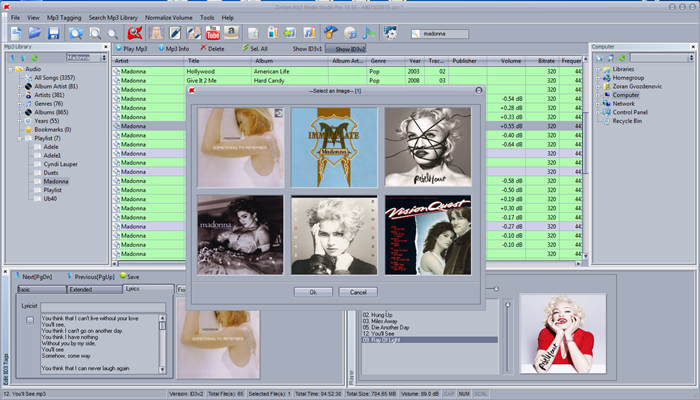Open the Madonna dropdown in Mp3 Library
Viewport: 700px width, 400px height.
104,58
